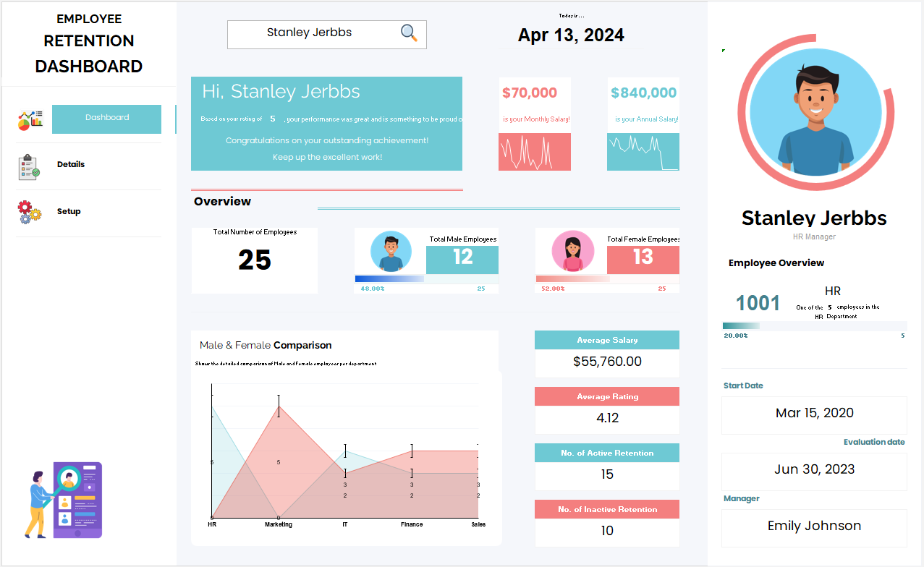
Task: Click the Setup gears icon
Action: (29, 212)
